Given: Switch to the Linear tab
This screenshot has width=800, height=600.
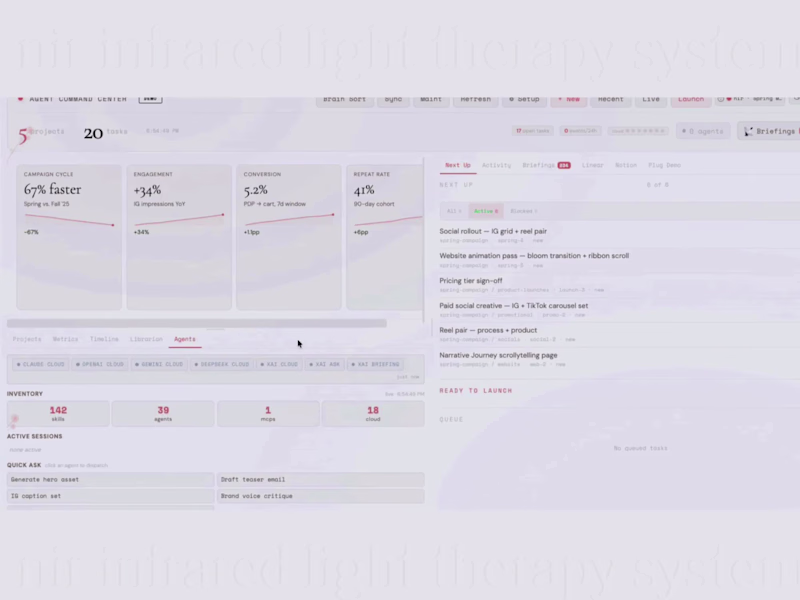Looking at the screenshot, I should pyautogui.click(x=592, y=165).
